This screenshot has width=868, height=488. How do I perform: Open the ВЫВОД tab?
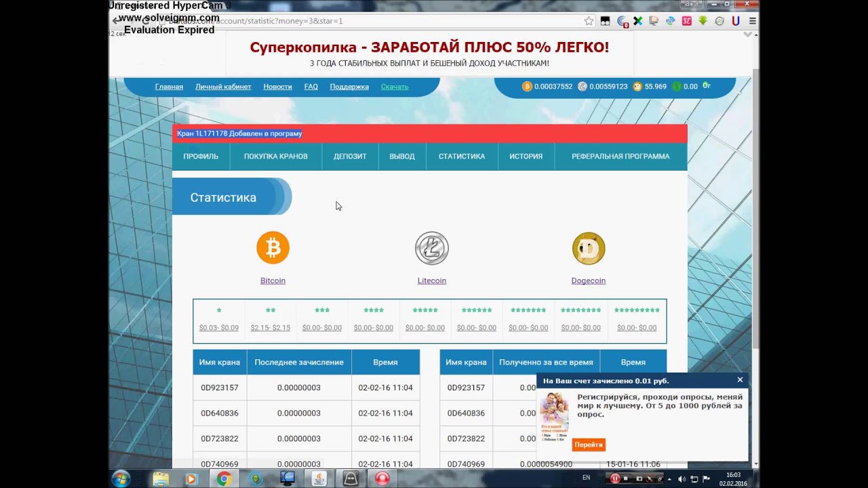coord(402,157)
